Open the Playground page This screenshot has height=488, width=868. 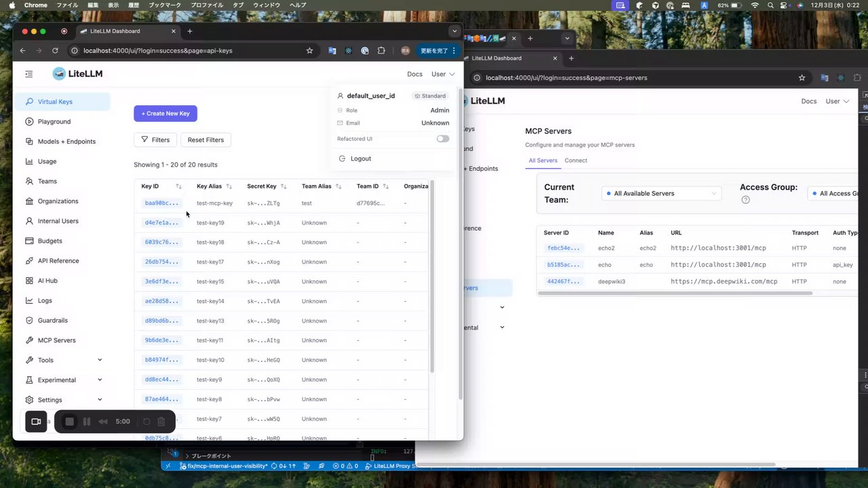tap(63, 121)
